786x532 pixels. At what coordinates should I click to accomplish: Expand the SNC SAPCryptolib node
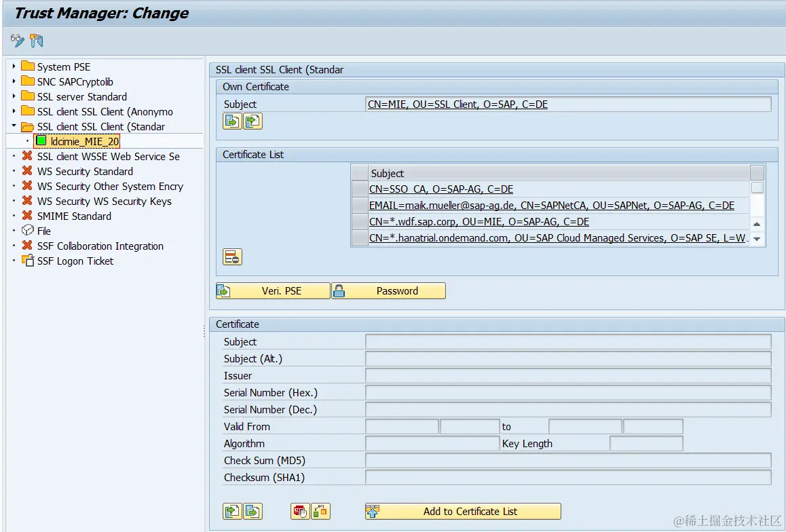14,81
